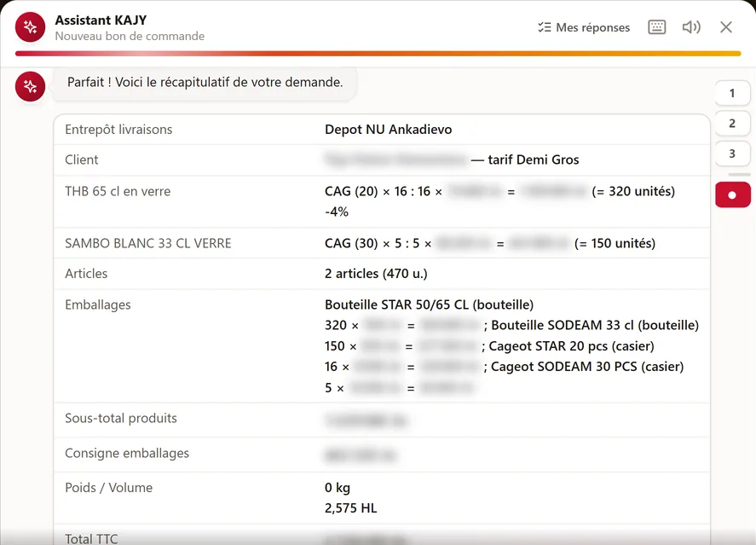Click the 'Emballages' row label
Image resolution: width=756 pixels, height=545 pixels.
[x=98, y=304]
